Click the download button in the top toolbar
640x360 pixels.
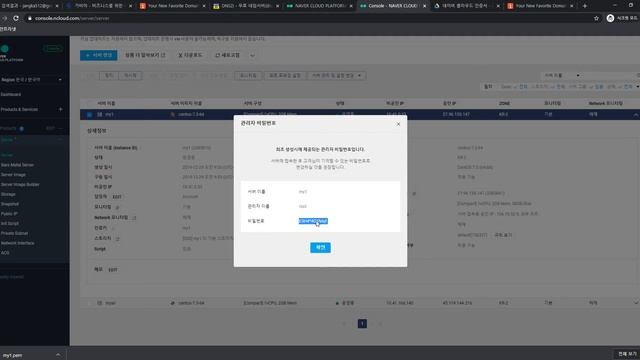coord(190,55)
